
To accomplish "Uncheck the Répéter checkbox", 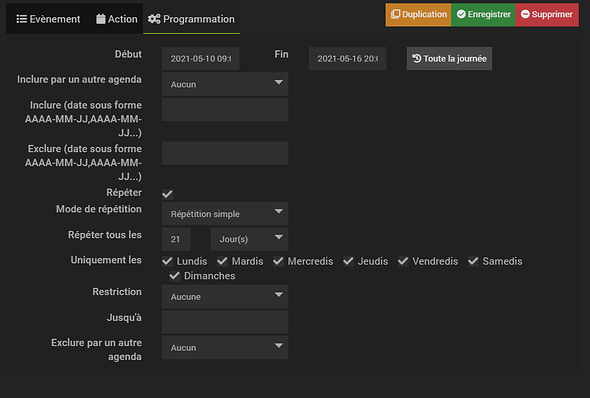I will 167,194.
